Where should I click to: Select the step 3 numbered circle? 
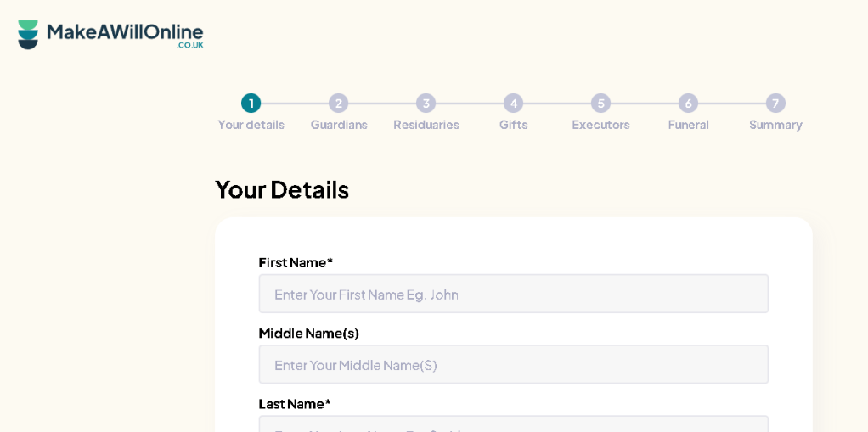(x=426, y=104)
